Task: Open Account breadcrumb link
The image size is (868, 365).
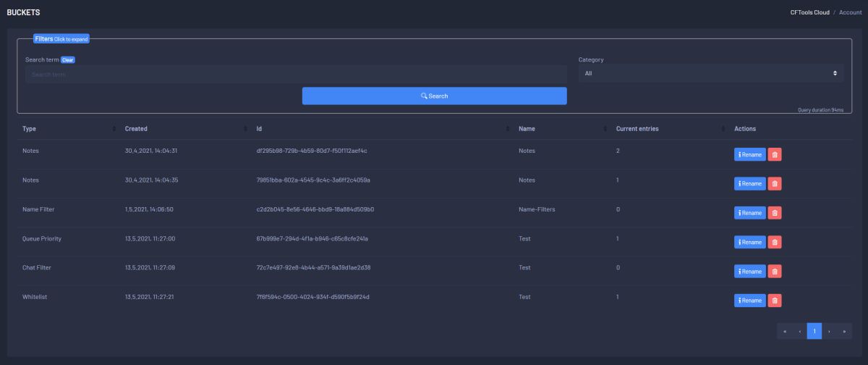Action: pyautogui.click(x=850, y=12)
